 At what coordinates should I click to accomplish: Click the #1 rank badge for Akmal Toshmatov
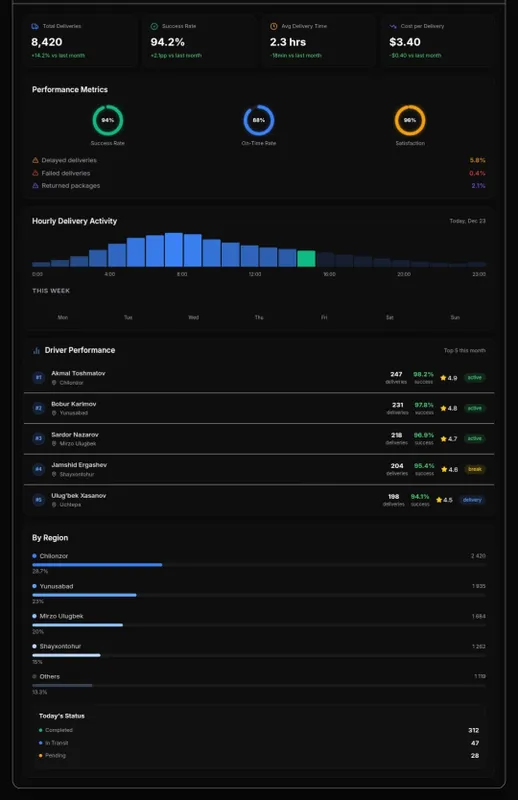click(x=38, y=378)
